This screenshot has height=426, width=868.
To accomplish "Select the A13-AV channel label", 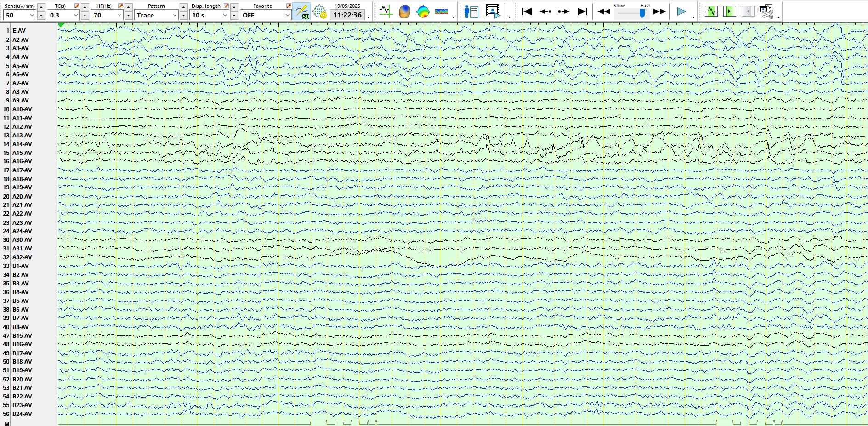I will coord(22,136).
